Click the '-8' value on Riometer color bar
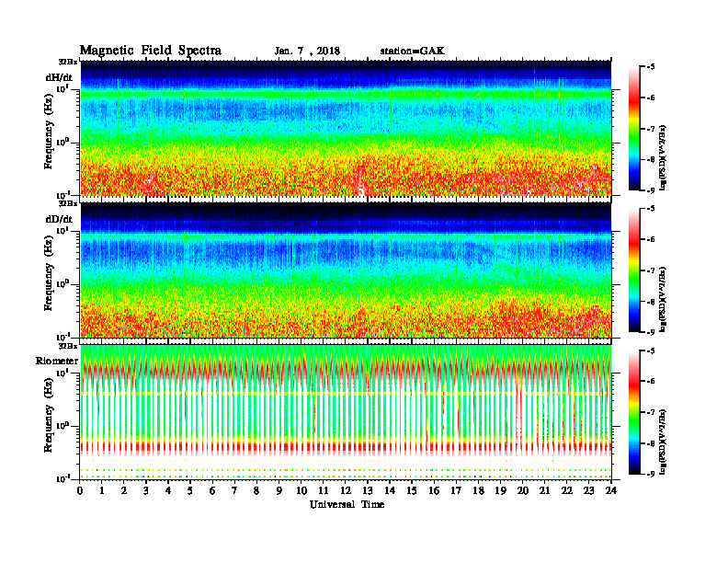 651,443
